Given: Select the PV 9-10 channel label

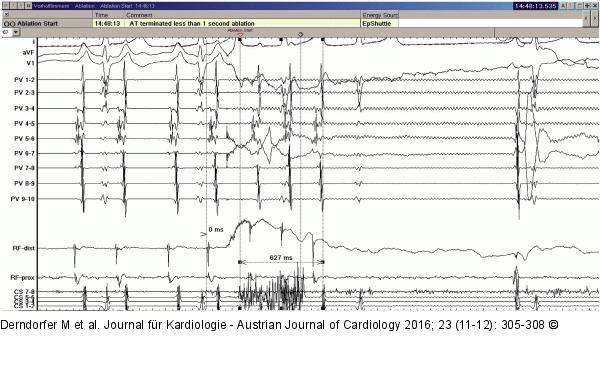Looking at the screenshot, I should pyautogui.click(x=23, y=199).
